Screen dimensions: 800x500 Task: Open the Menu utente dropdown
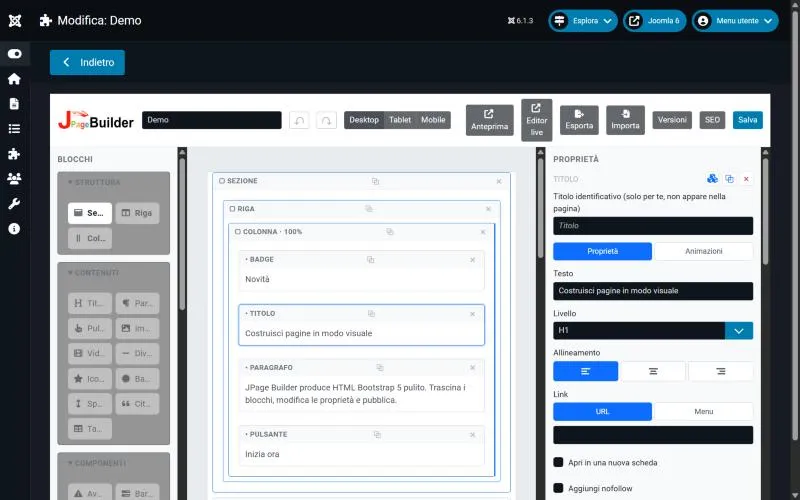[735, 21]
